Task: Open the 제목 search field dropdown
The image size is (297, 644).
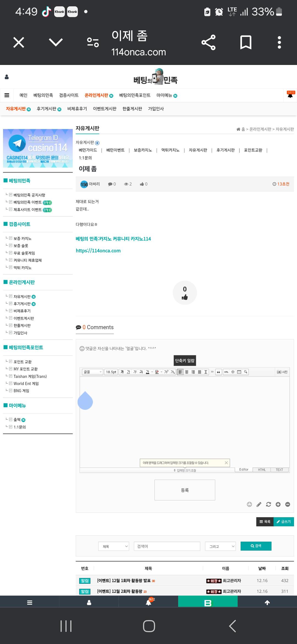Action: pos(114,546)
